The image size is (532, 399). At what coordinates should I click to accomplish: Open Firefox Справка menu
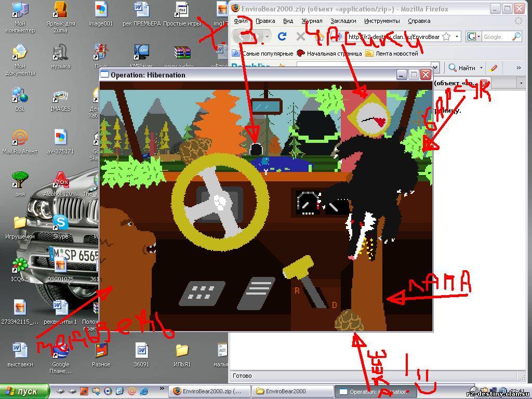(419, 21)
